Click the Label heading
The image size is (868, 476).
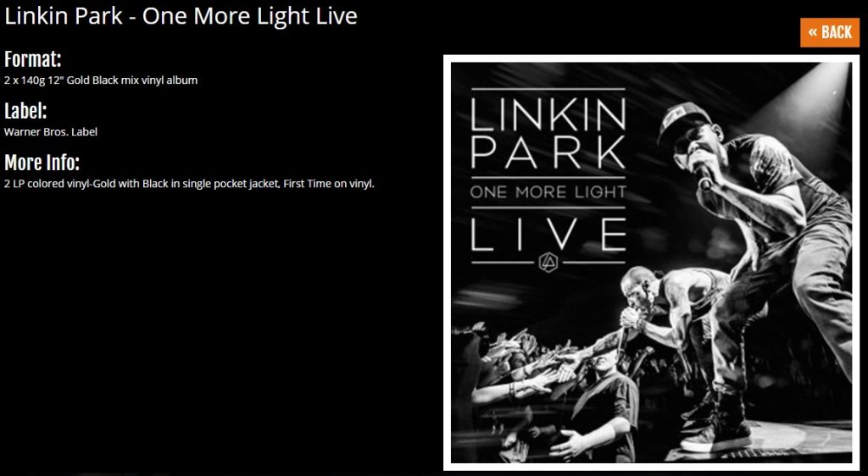[x=25, y=111]
